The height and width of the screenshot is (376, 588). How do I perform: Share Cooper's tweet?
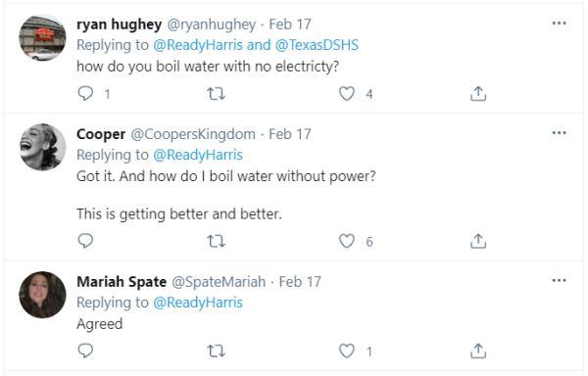point(478,241)
